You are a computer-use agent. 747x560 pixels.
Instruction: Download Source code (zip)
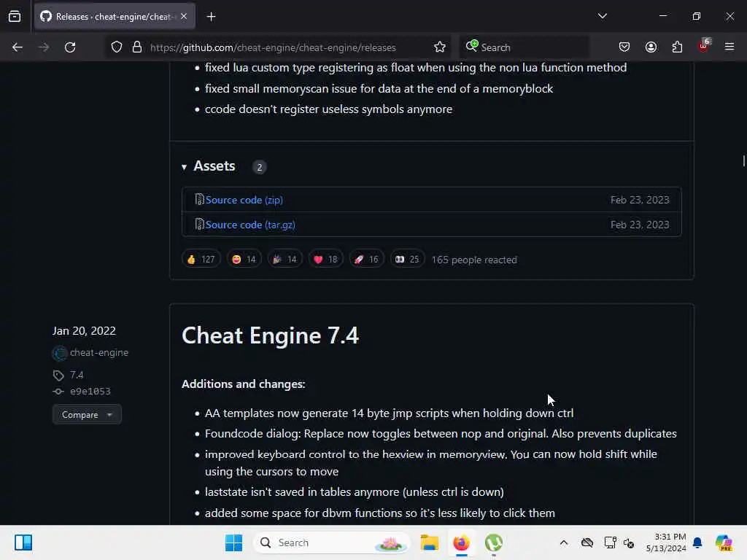click(x=244, y=200)
